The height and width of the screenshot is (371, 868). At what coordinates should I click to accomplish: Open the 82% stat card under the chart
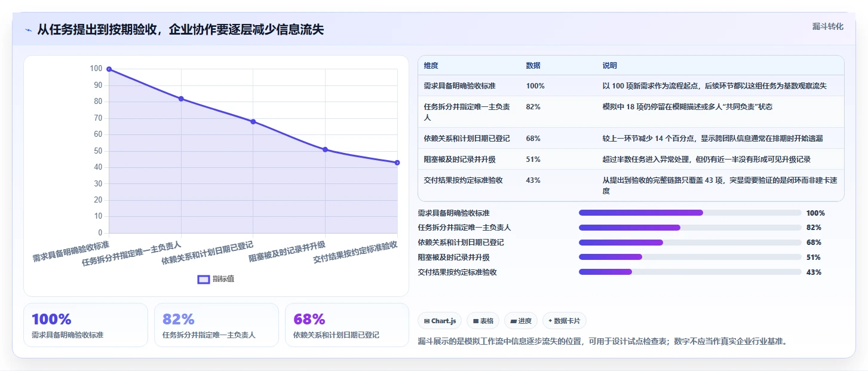(216, 325)
